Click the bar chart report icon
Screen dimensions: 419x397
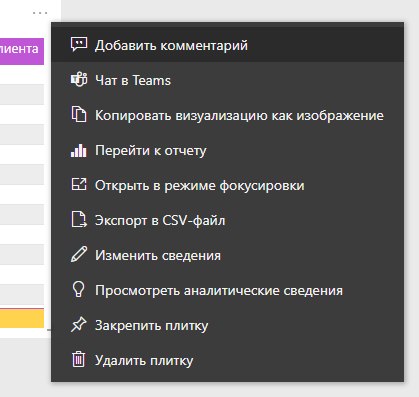(x=79, y=150)
